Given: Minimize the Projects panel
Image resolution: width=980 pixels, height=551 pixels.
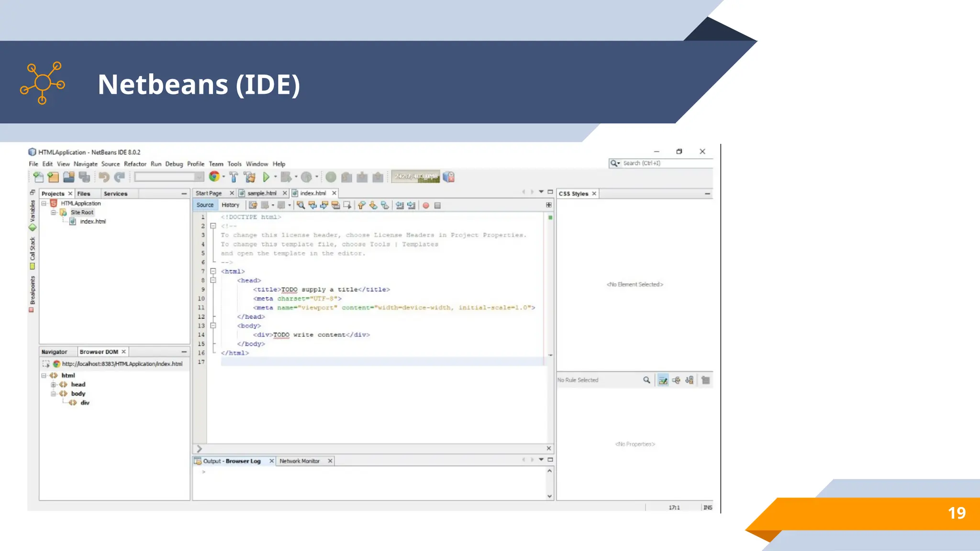Looking at the screenshot, I should pyautogui.click(x=184, y=194).
